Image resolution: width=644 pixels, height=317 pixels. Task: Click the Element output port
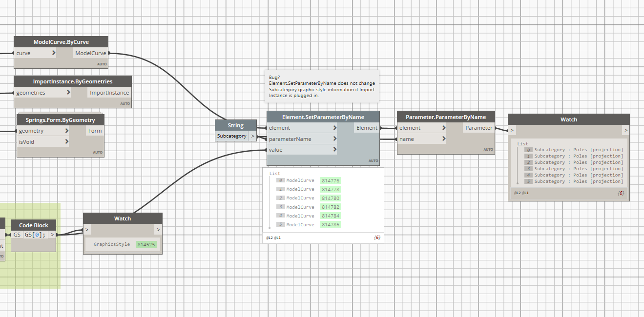(x=367, y=128)
